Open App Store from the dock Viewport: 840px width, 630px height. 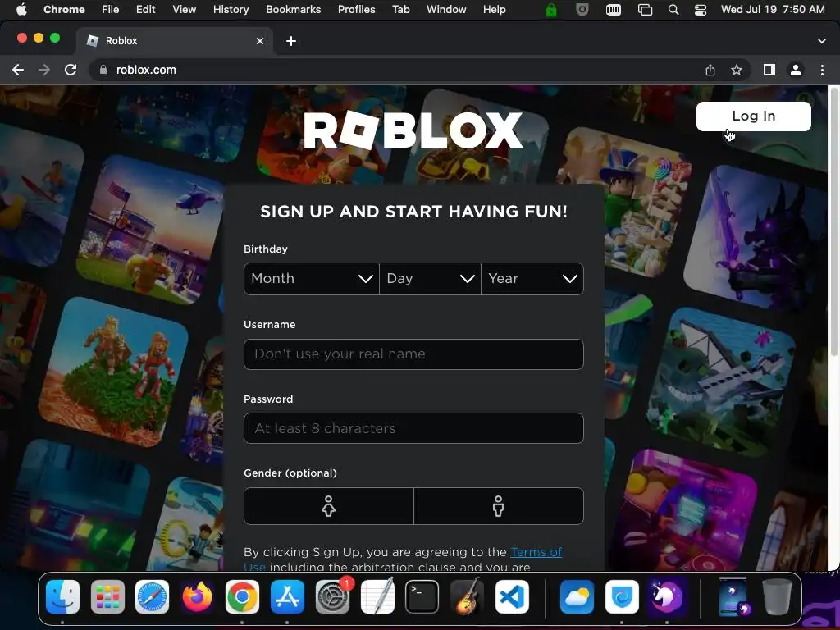click(287, 597)
